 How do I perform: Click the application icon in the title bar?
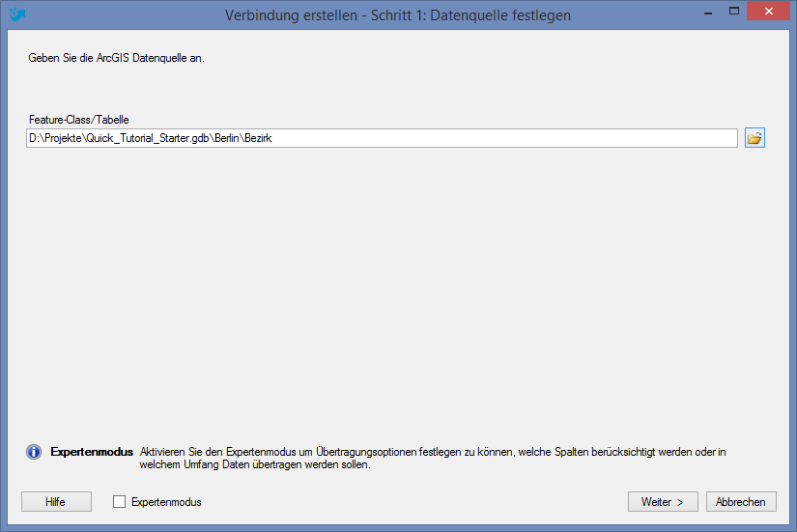point(17,14)
